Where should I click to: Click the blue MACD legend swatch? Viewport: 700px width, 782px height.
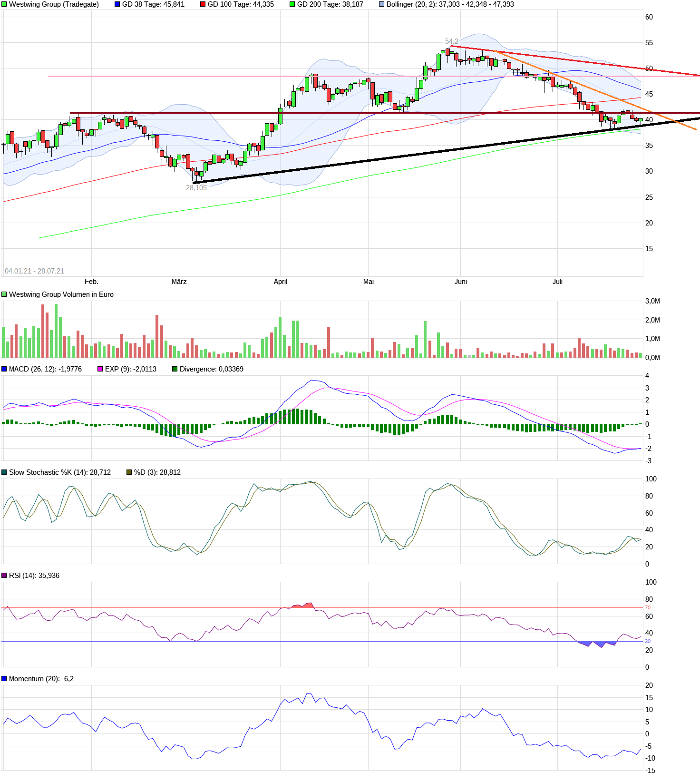4,369
